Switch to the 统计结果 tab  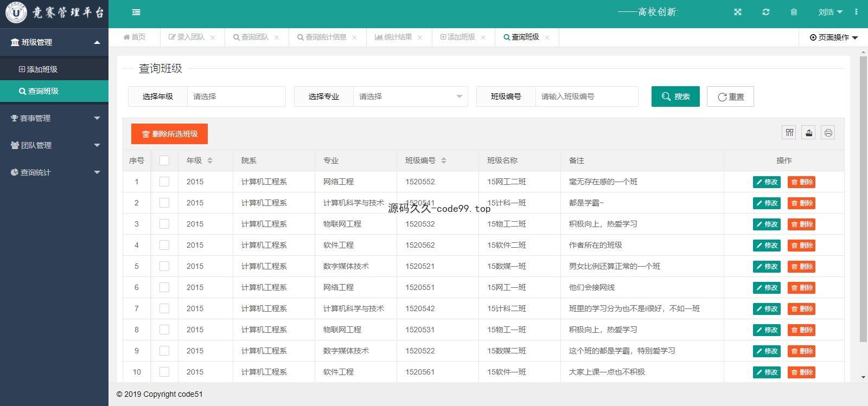393,37
